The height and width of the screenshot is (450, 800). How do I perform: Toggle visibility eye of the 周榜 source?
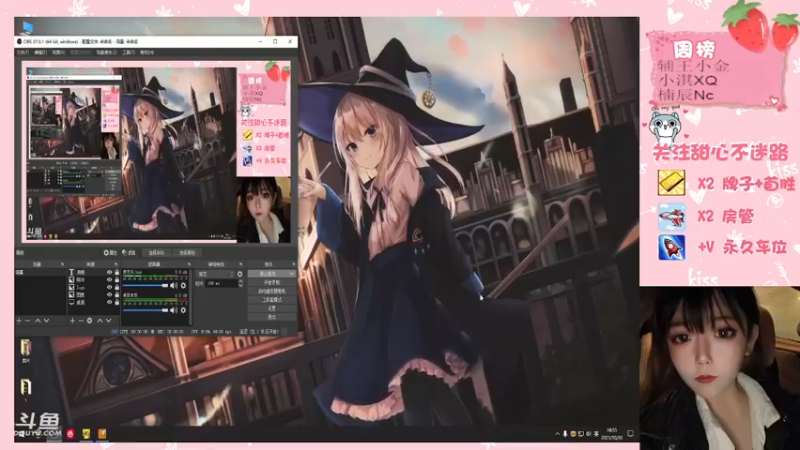[109, 272]
